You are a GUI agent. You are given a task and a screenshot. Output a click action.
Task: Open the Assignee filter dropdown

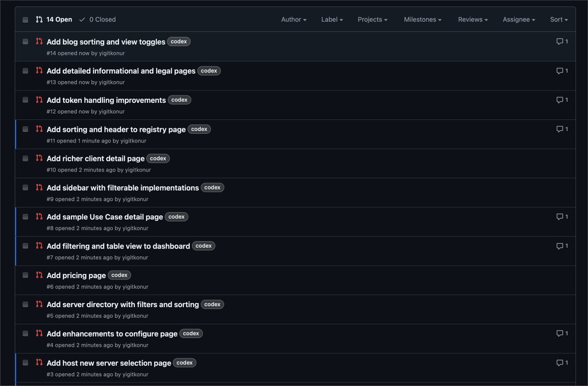click(x=519, y=20)
